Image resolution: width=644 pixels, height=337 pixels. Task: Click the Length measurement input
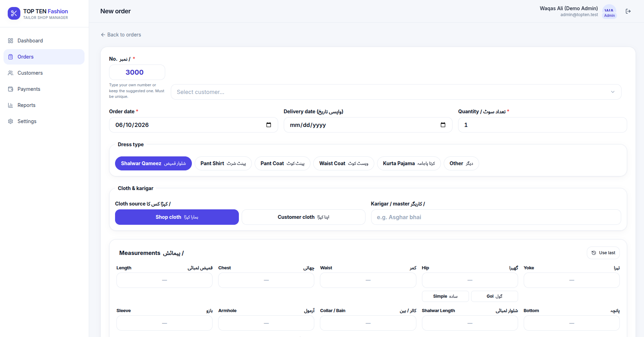click(x=165, y=280)
